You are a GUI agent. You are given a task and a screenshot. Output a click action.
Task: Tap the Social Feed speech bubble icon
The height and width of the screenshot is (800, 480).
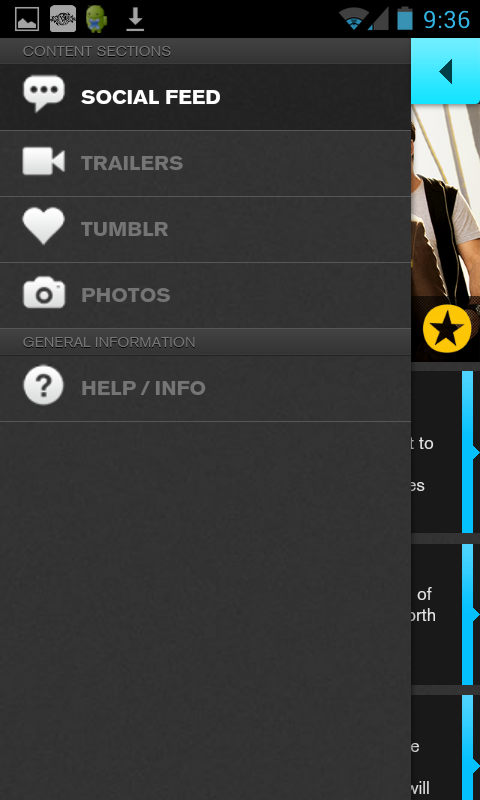pos(44,93)
